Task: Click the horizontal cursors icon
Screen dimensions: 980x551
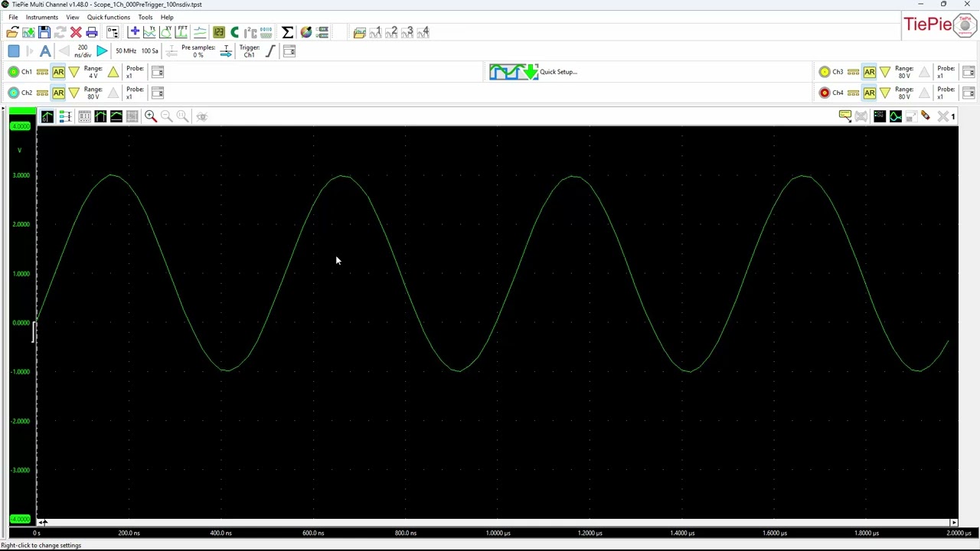Action: (116, 116)
